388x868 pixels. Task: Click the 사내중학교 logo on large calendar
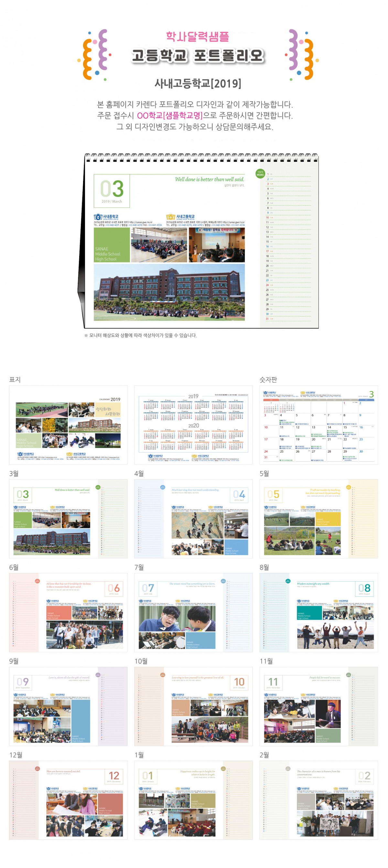click(106, 217)
